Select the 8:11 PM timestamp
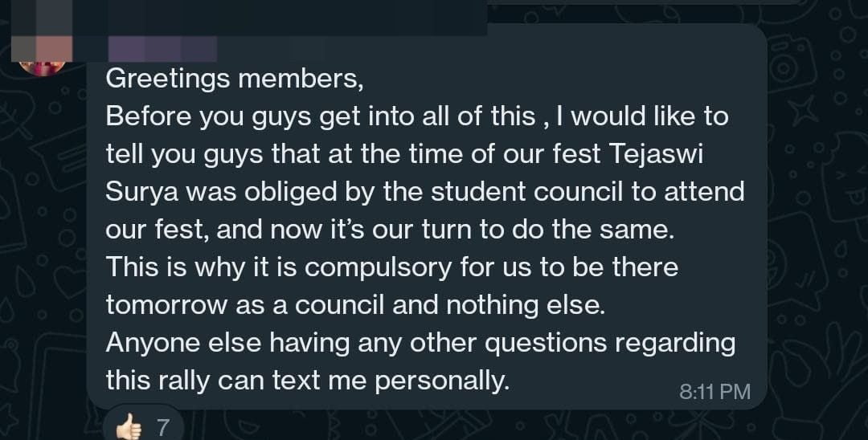868x440 pixels. 714,392
